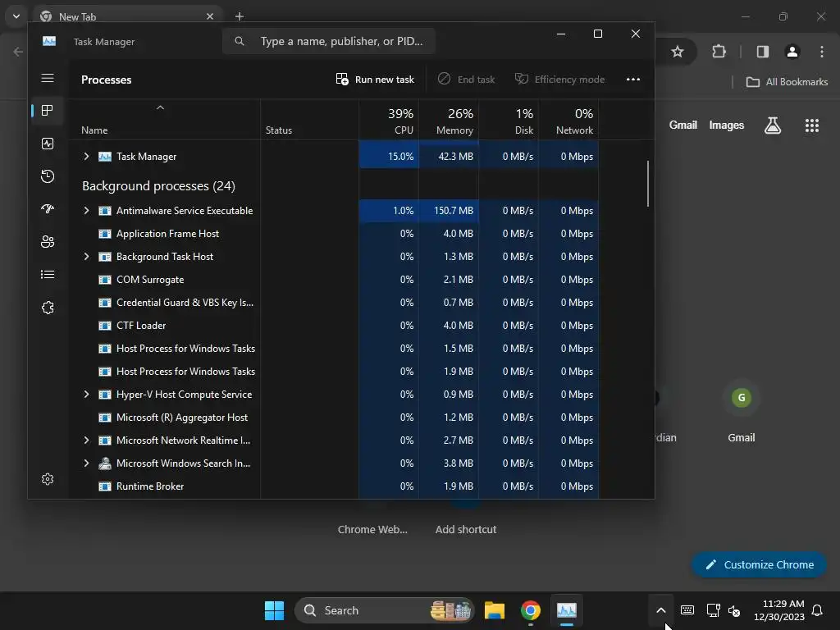Open Chrome profile avatar icon
Image resolution: width=840 pixels, height=630 pixels.
click(x=792, y=52)
